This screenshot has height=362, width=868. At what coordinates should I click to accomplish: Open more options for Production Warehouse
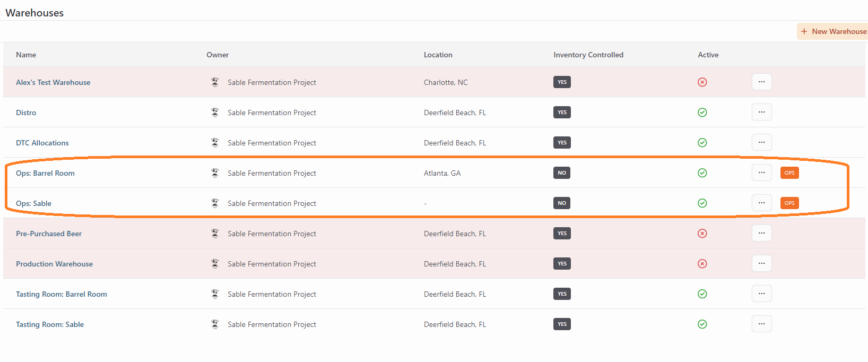point(761,263)
